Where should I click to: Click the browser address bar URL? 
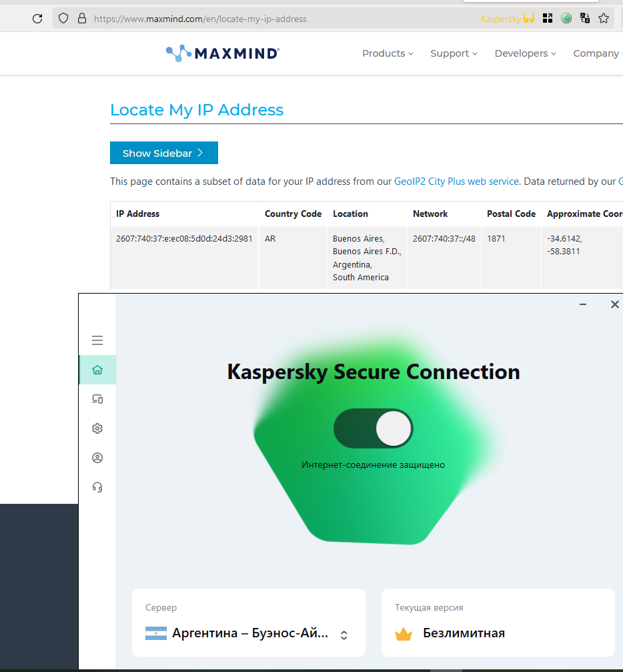pyautogui.click(x=200, y=19)
